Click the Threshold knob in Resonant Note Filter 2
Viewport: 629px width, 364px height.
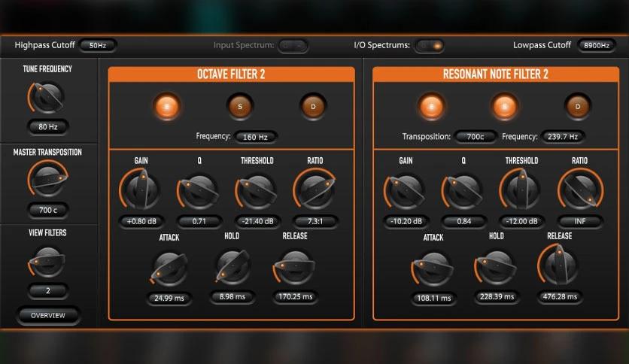tap(521, 190)
